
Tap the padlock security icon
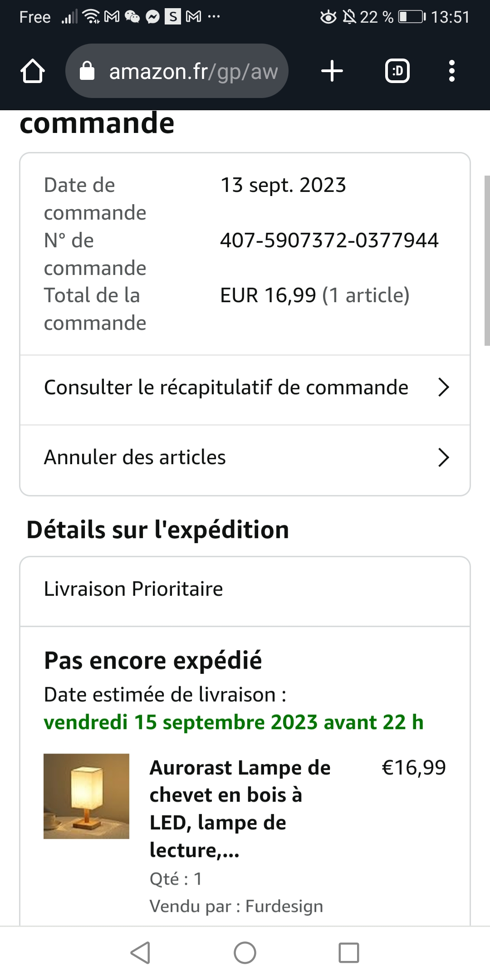(x=87, y=71)
